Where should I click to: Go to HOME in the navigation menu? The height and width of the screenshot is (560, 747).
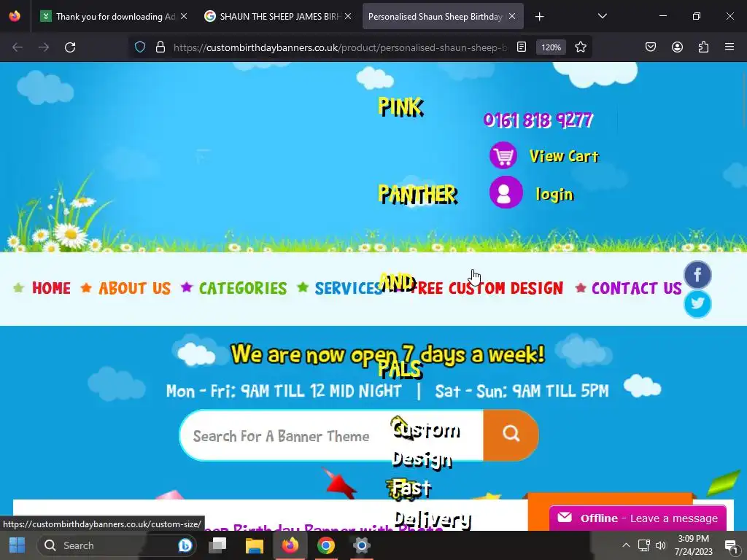pos(51,288)
